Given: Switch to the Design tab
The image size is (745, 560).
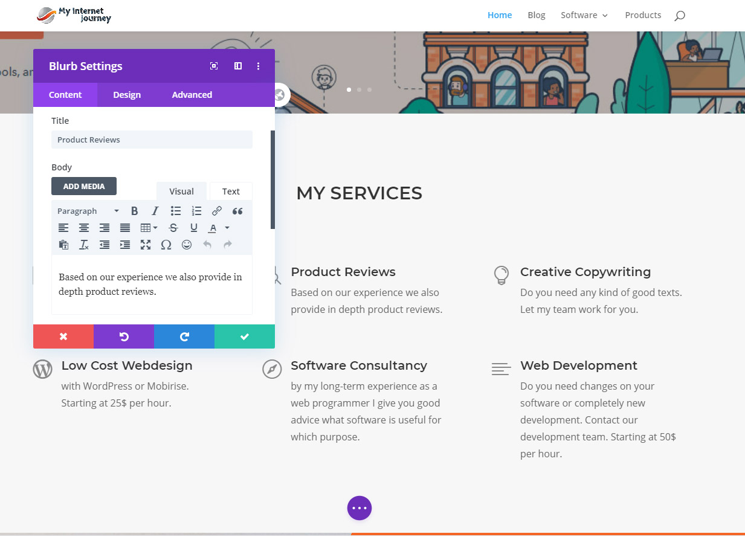Looking at the screenshot, I should coord(127,95).
